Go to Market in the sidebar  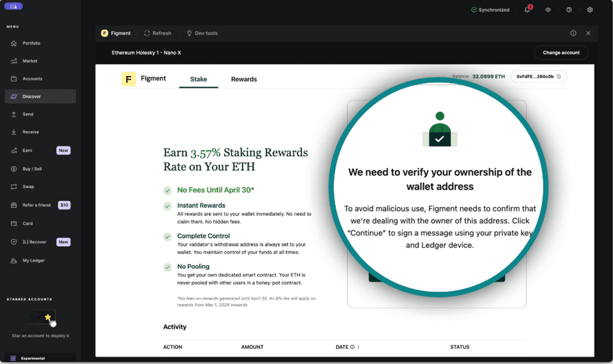coord(30,61)
